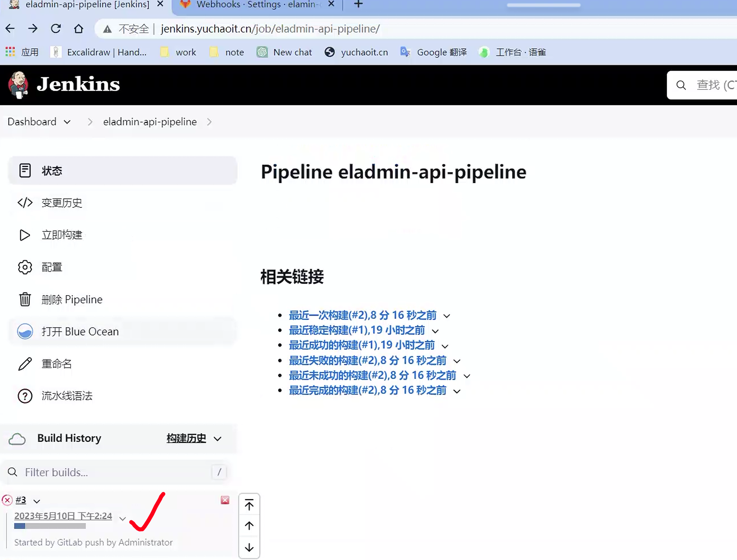This screenshot has height=560, width=737.
Task: Expand the Dashboard breadcrumb dropdown
Action: point(67,122)
